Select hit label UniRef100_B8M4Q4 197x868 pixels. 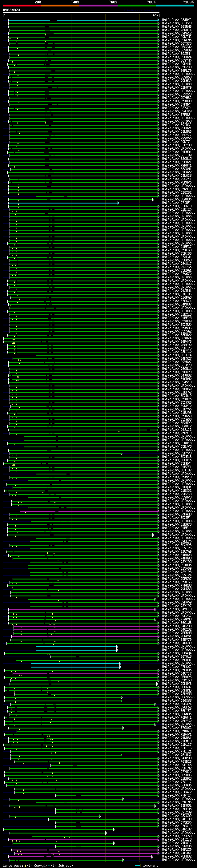[177, 653]
